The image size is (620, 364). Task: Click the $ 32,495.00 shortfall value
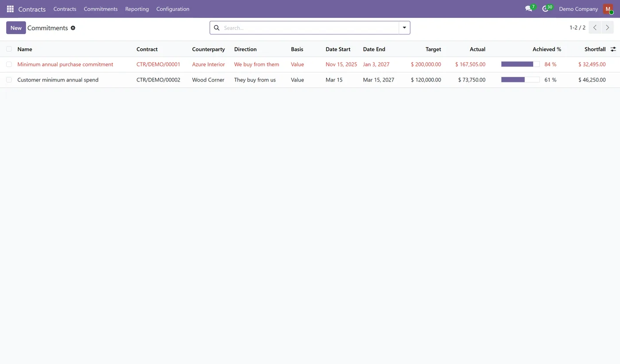pos(592,64)
